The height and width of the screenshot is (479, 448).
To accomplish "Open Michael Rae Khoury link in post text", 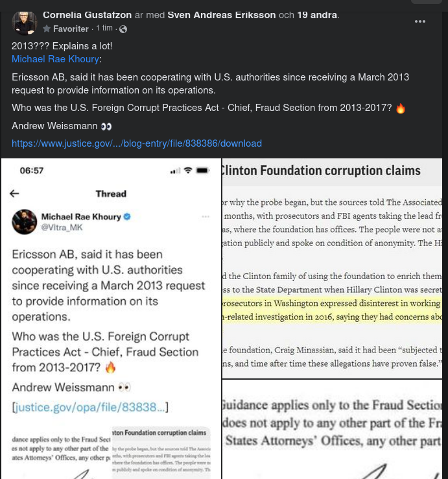I will tap(55, 59).
